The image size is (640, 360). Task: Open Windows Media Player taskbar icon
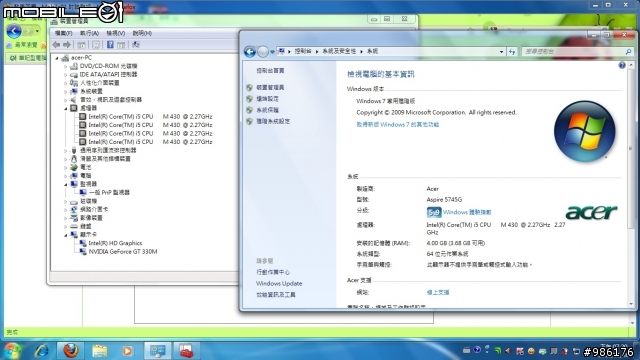[127, 351]
